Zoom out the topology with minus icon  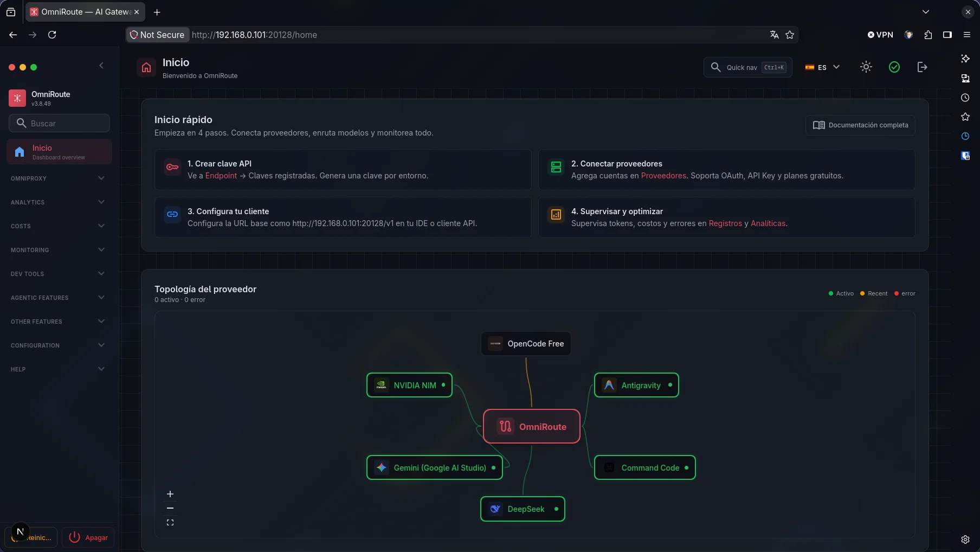(x=170, y=508)
